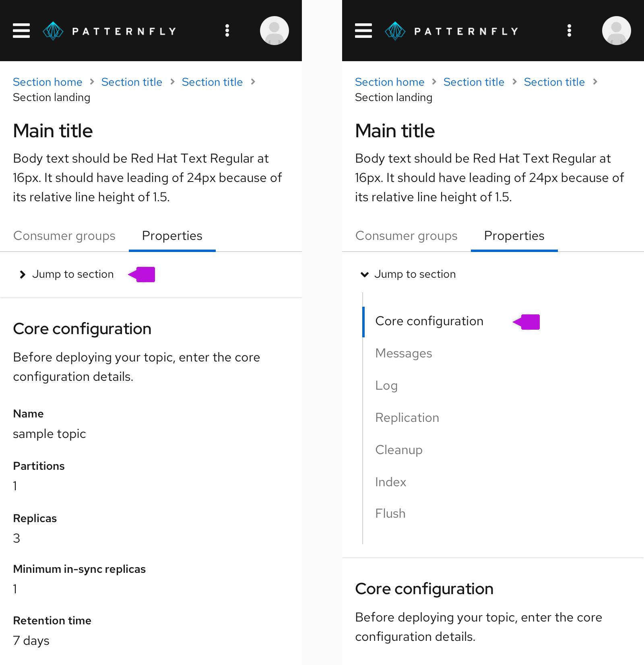This screenshot has width=644, height=665.
Task: Open kebab options menu in left header
Action: (x=227, y=31)
